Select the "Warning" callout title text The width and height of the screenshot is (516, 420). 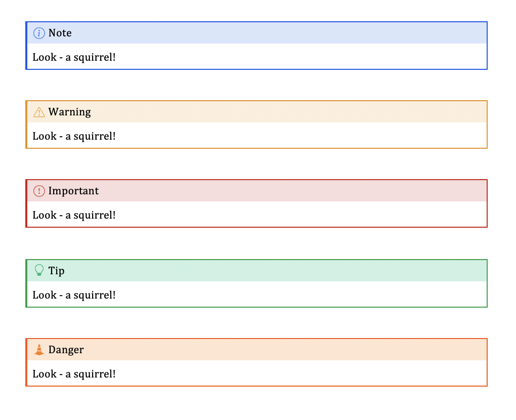tap(70, 112)
